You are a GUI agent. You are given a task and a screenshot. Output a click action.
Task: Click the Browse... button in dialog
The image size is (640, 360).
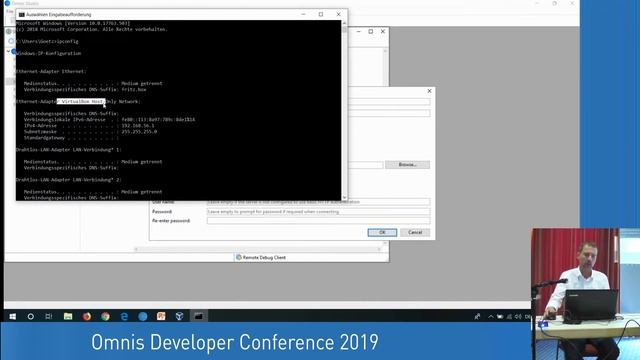coord(407,164)
